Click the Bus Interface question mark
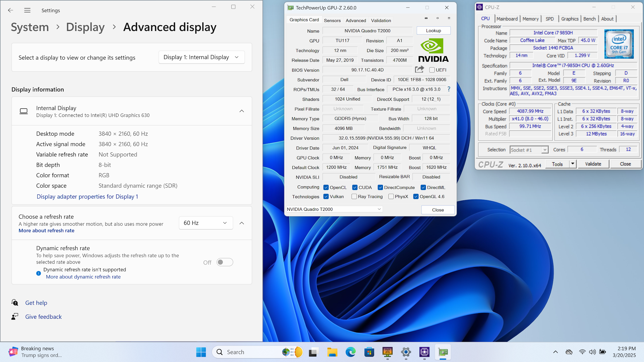This screenshot has width=644, height=362. pos(449,89)
